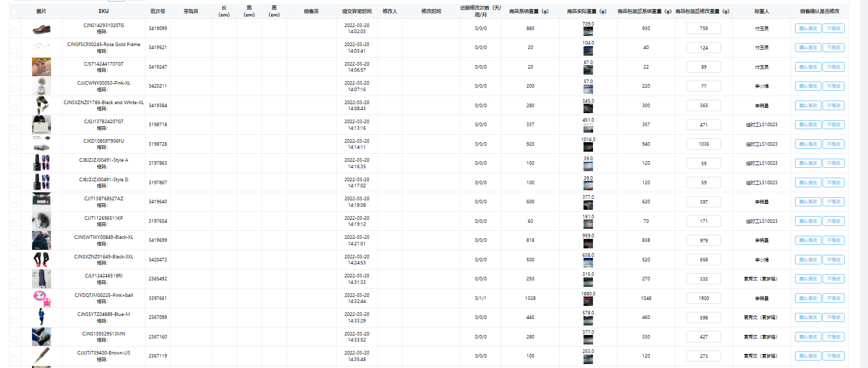The height and width of the screenshot is (368, 868).
Task: Focus the weight input for CJNSWTWY00849-Black-XL
Action: coord(703,240)
